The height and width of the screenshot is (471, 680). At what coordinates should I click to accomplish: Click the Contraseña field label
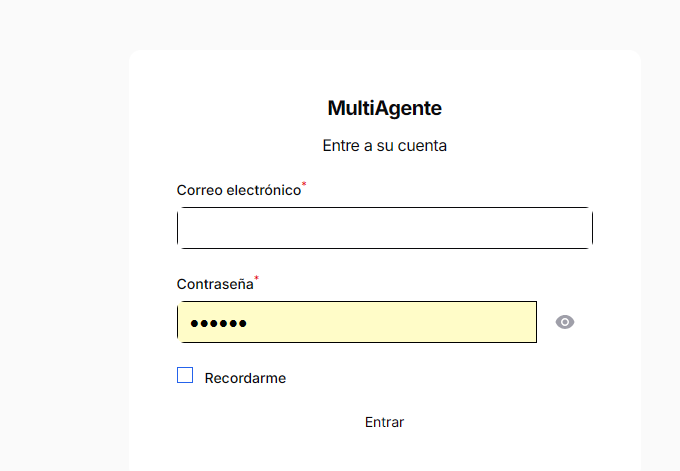tap(214, 284)
